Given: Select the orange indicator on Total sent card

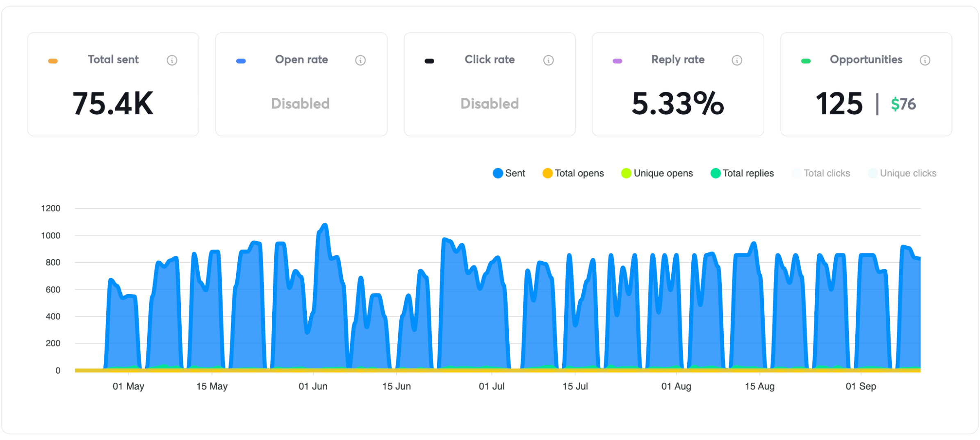Looking at the screenshot, I should (52, 61).
